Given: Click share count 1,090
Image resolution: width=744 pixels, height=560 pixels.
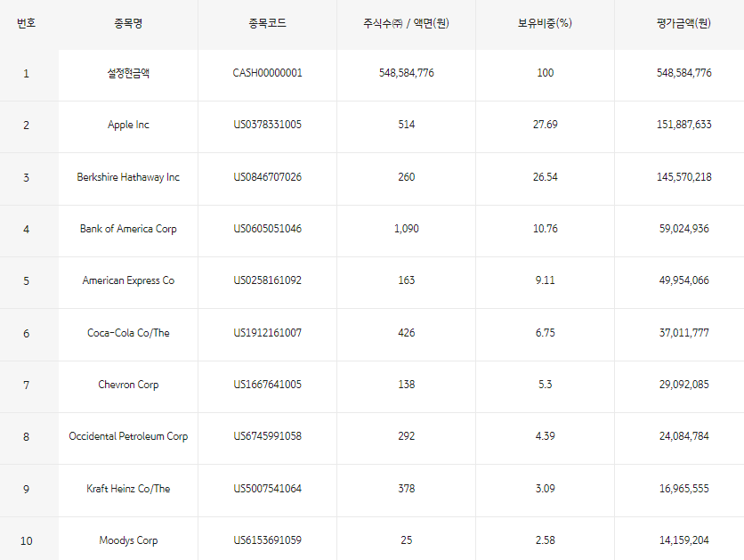Looking at the screenshot, I should pyautogui.click(x=406, y=229).
